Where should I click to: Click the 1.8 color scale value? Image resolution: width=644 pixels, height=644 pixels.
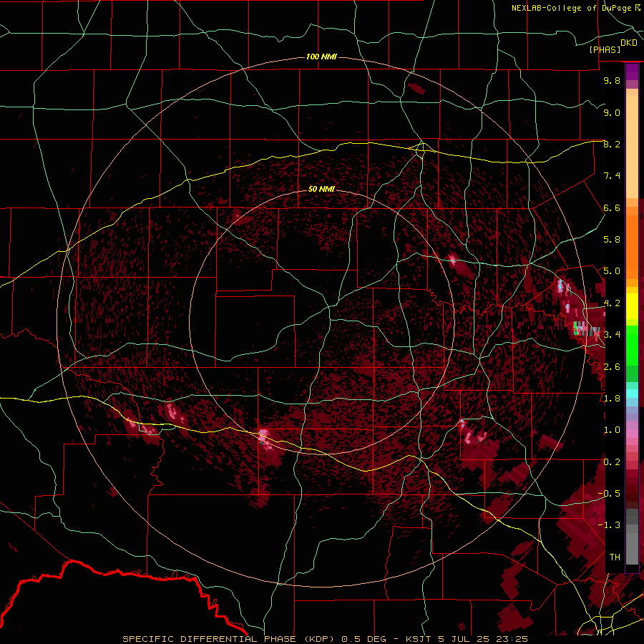point(612,399)
